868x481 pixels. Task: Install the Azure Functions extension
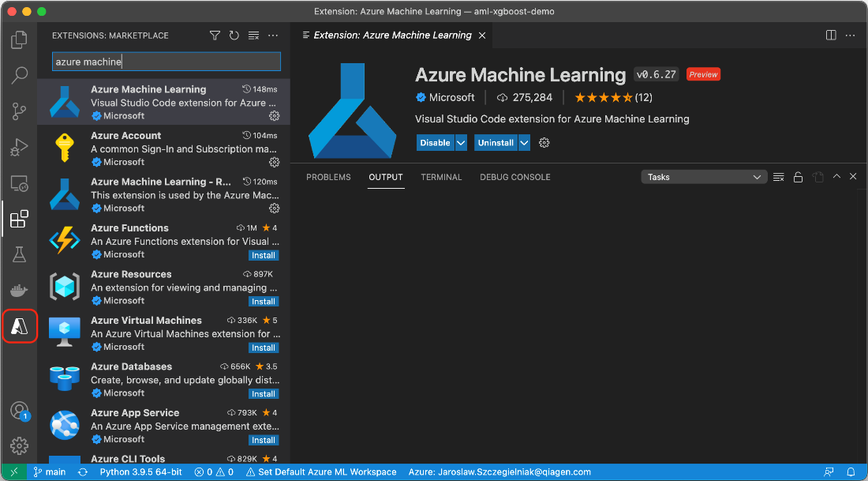[x=264, y=255]
